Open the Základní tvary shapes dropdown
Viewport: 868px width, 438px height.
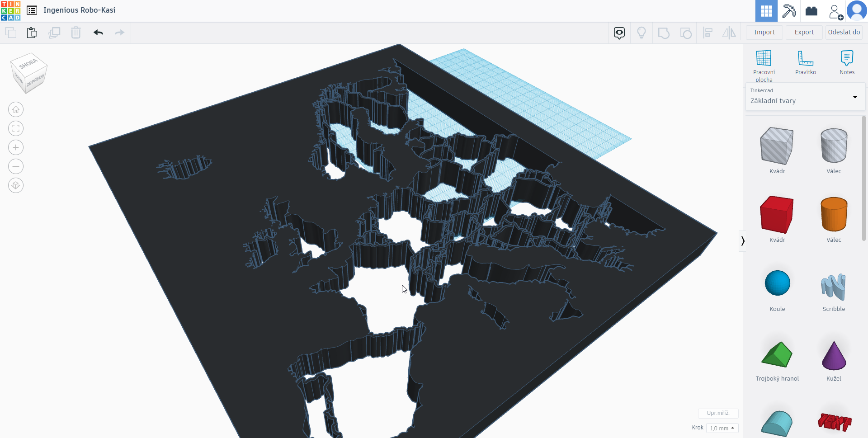805,97
